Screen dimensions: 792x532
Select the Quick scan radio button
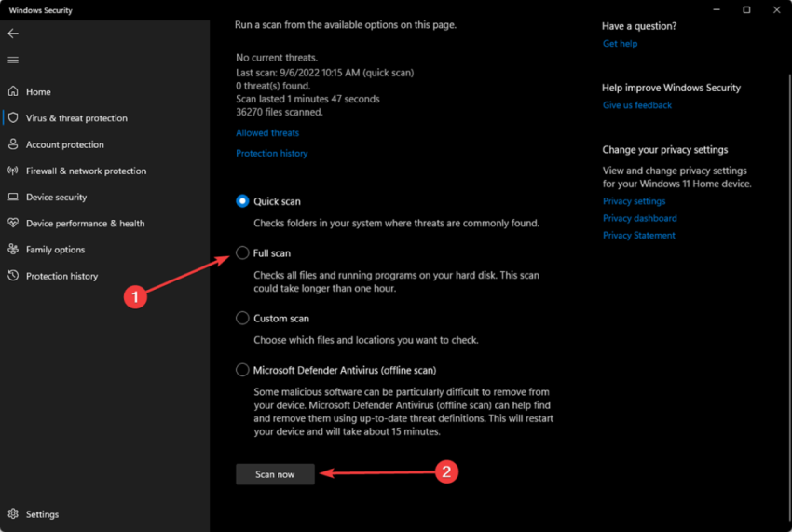click(x=242, y=201)
